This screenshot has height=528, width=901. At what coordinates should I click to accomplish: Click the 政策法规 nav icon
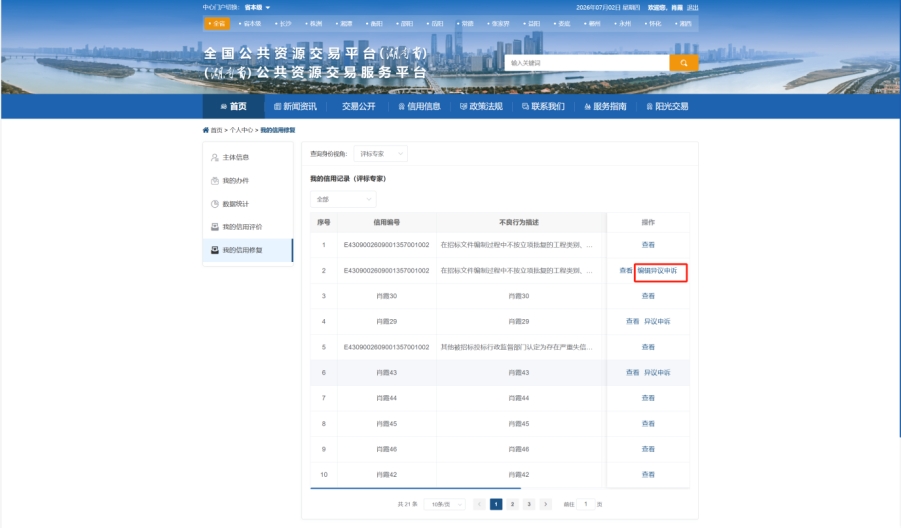(x=463, y=106)
